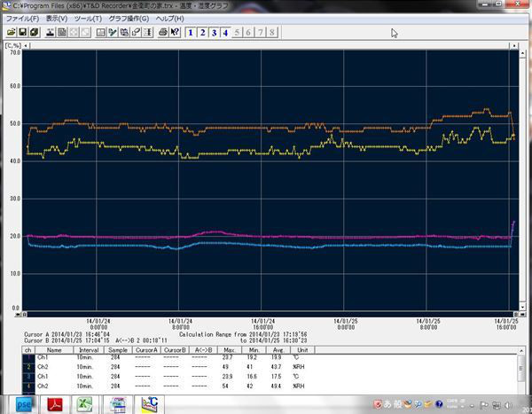Toggle channel 2 display button
Image resolution: width=532 pixels, height=414 pixels.
[202, 33]
